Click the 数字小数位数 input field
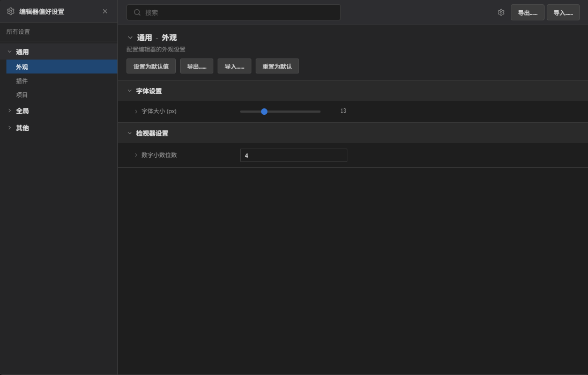Viewport: 588px width, 375px height. 293,156
